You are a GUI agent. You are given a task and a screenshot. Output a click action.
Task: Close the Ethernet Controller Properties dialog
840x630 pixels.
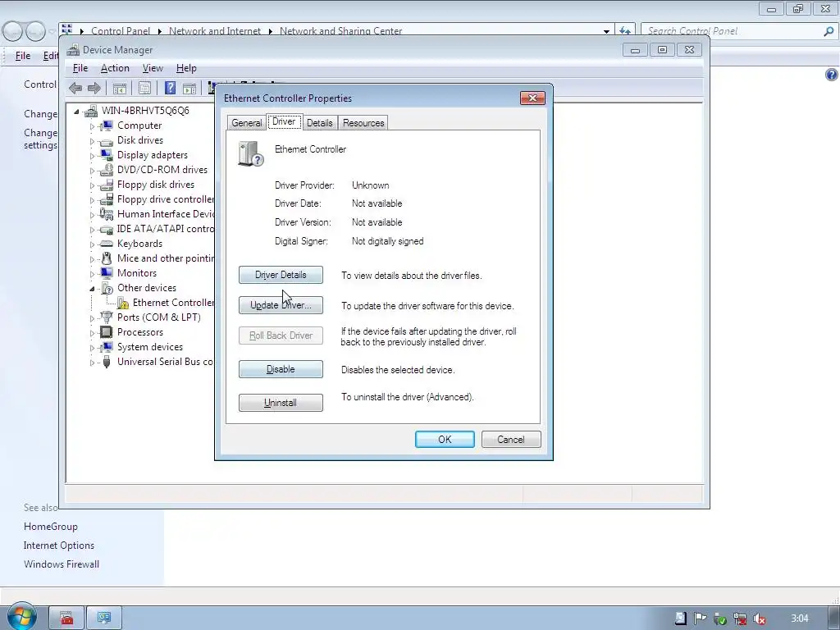click(x=532, y=98)
